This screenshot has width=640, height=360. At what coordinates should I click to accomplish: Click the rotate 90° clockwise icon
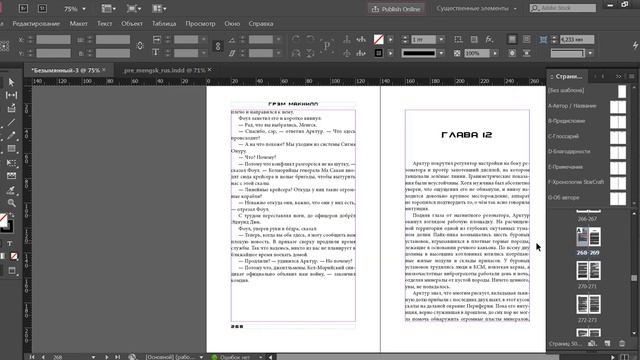296,39
